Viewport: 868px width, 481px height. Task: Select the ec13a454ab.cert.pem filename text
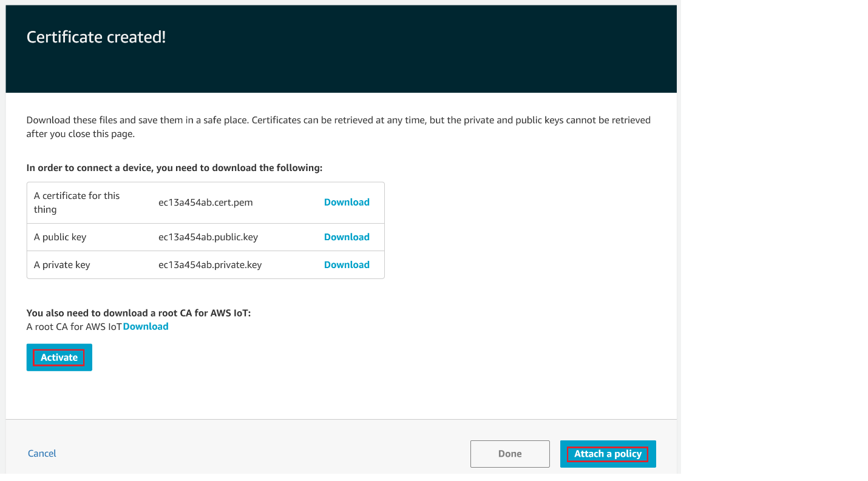coord(204,202)
